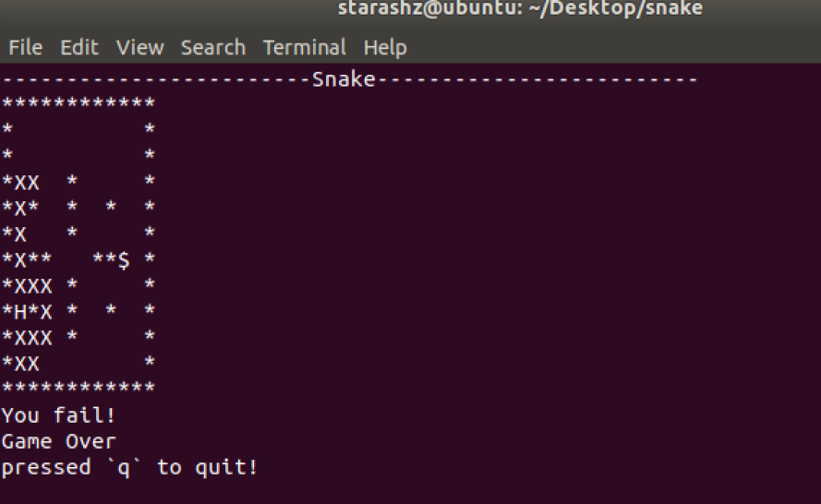821x504 pixels.
Task: Click the top asterisk border of the board
Action: pyautogui.click(x=78, y=102)
